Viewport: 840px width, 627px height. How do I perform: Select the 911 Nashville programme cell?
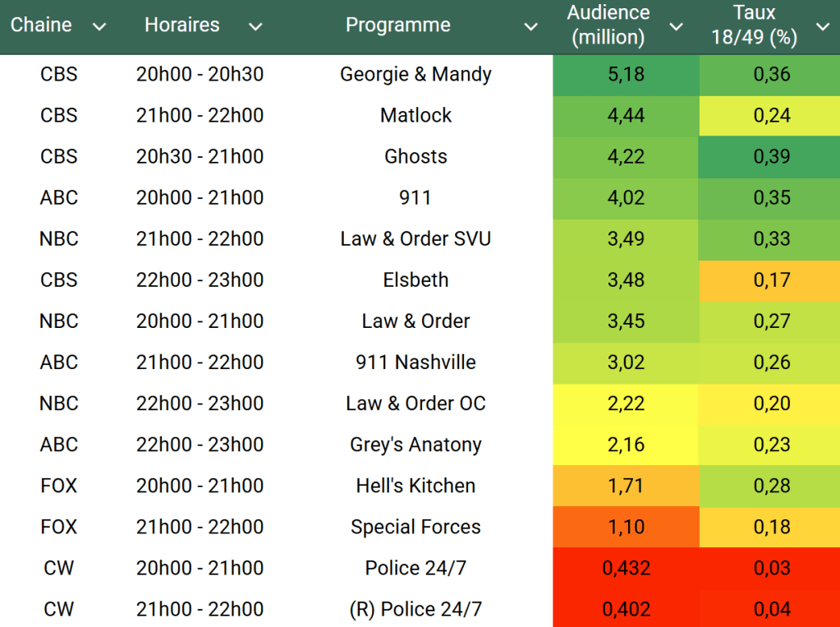415,362
